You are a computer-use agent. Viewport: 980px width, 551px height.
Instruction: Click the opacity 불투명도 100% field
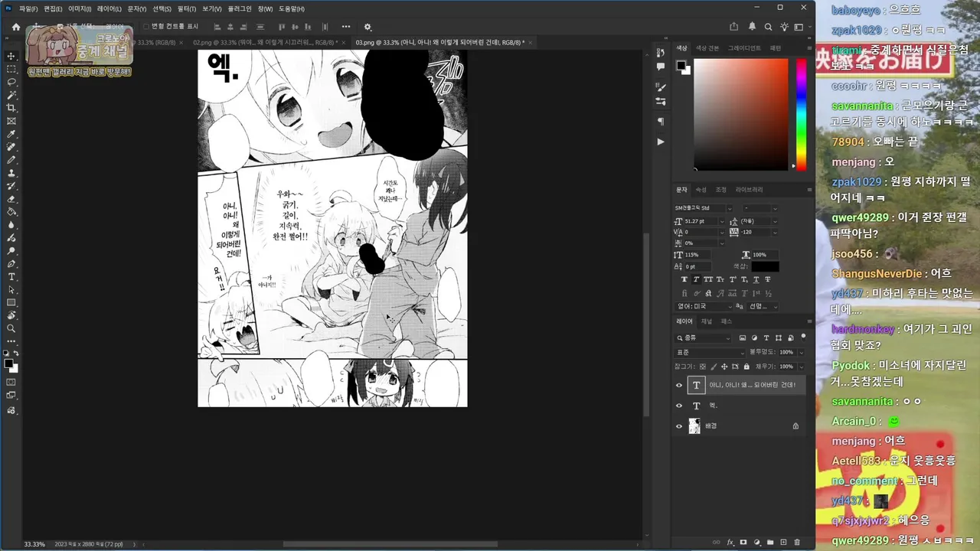pyautogui.click(x=786, y=352)
